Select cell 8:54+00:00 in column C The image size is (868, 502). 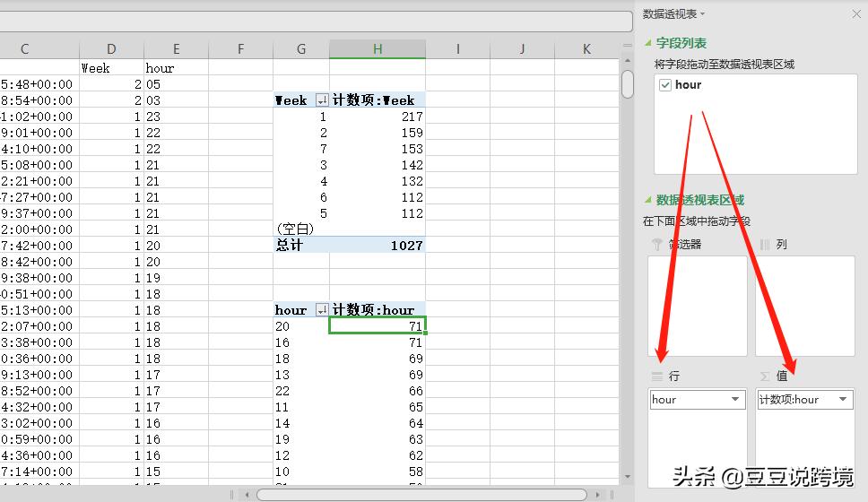coord(39,100)
